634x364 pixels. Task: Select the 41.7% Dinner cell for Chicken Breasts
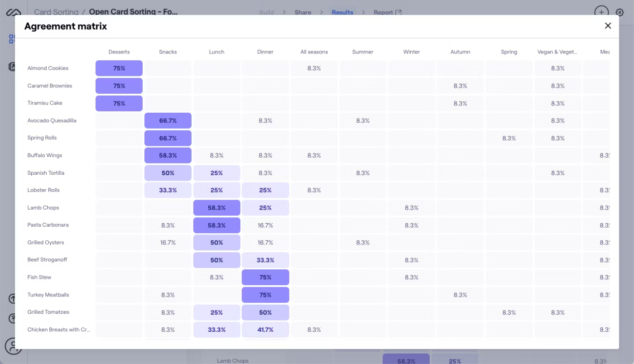point(265,330)
